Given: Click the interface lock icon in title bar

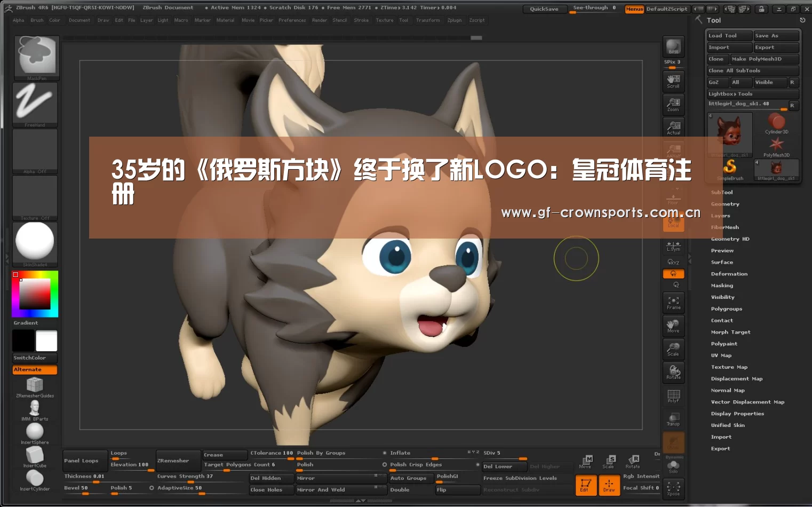Looking at the screenshot, I should [x=762, y=9].
